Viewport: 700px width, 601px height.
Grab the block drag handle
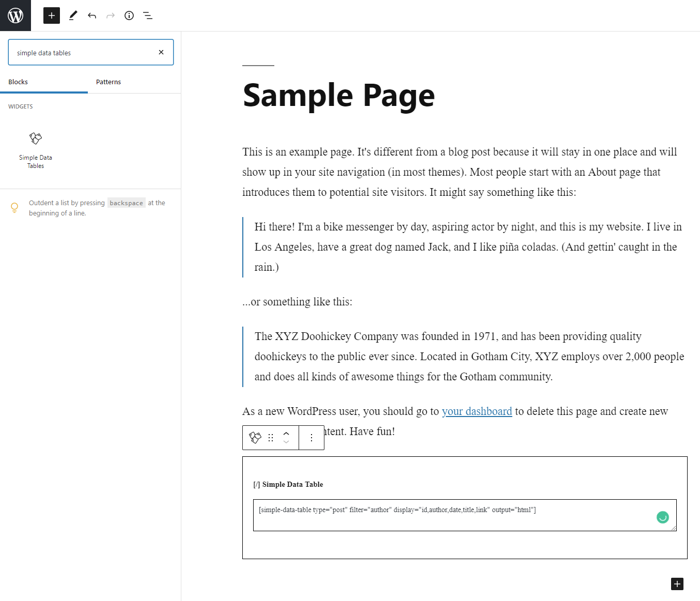(x=271, y=438)
